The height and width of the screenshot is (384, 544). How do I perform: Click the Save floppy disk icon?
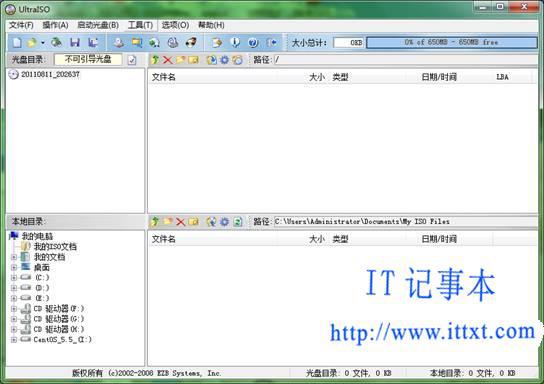tap(75, 42)
